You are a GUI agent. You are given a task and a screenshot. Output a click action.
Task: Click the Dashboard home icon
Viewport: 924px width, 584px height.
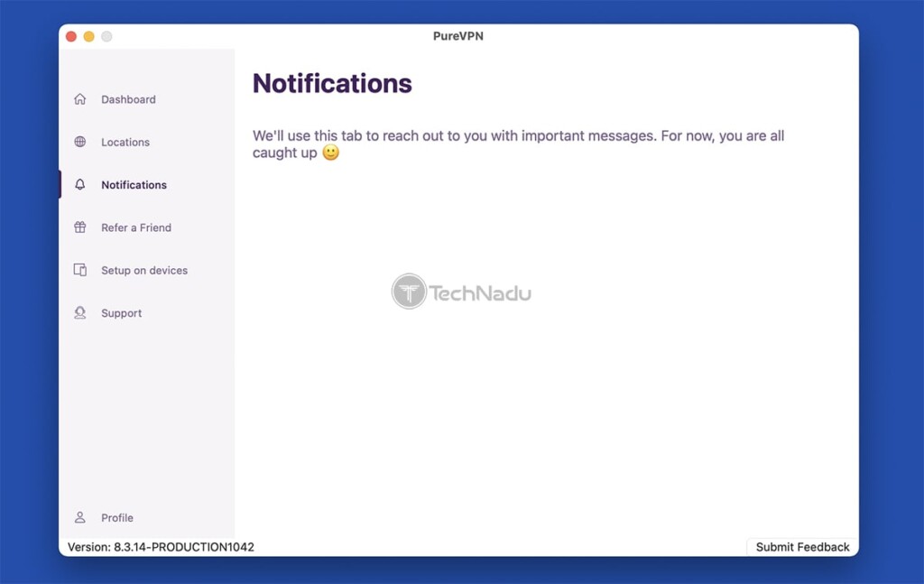tap(80, 99)
